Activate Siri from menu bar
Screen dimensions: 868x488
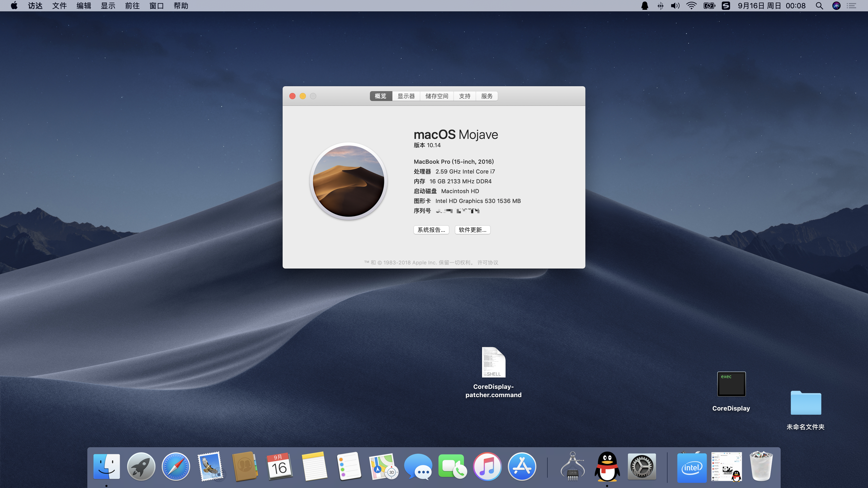tap(836, 6)
